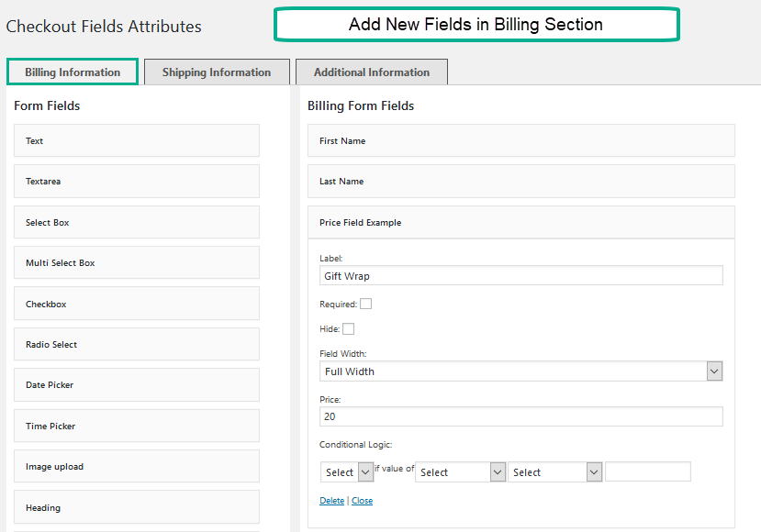This screenshot has height=532, width=761.
Task: Click the Label input containing Gift Wrap
Action: tap(521, 276)
